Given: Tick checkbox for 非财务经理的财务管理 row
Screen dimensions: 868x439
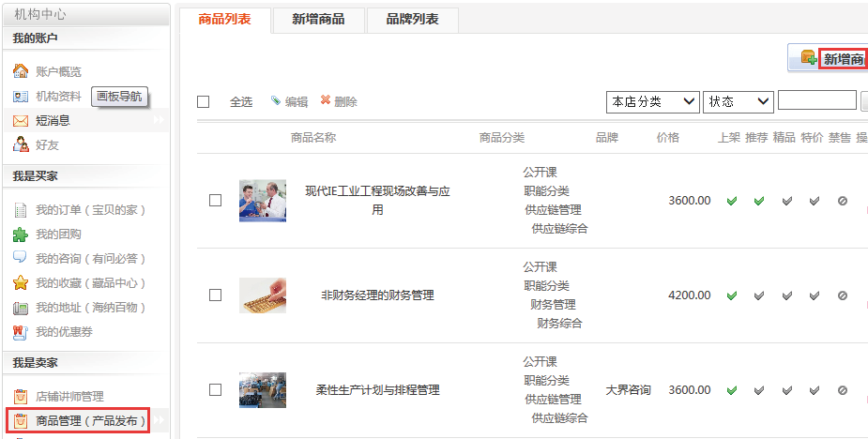Looking at the screenshot, I should (215, 295).
